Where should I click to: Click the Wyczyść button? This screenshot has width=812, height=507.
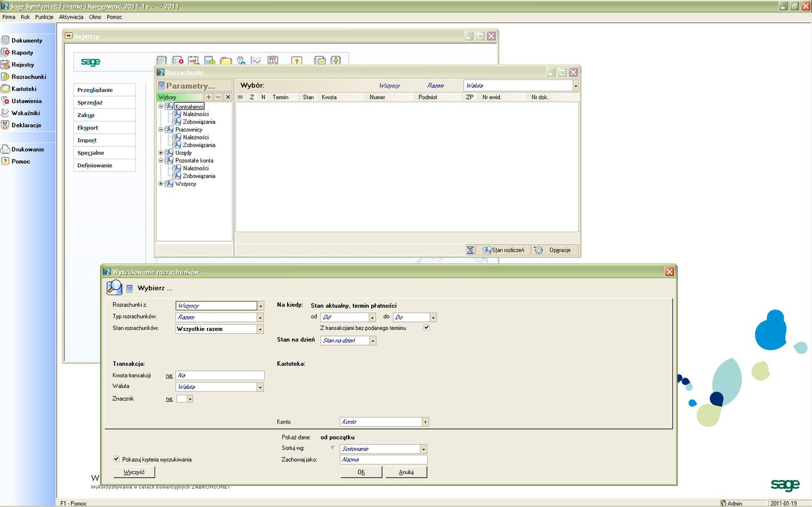[134, 472]
